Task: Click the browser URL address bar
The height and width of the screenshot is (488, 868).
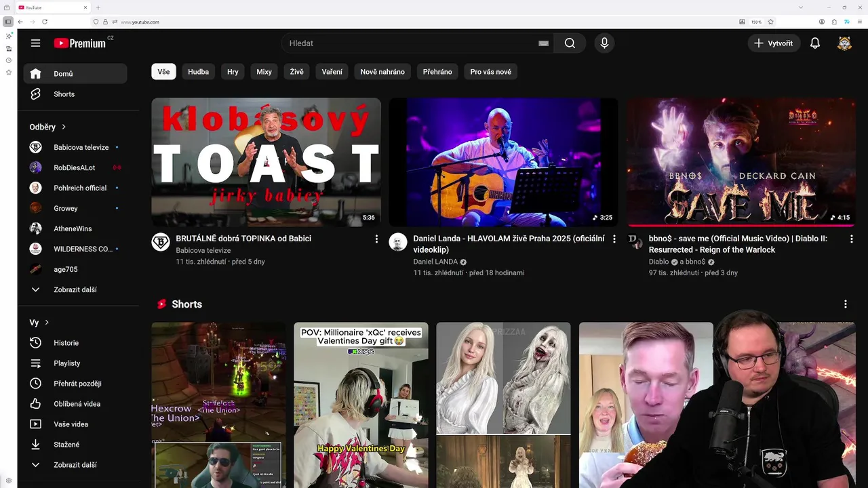Action: (x=414, y=22)
